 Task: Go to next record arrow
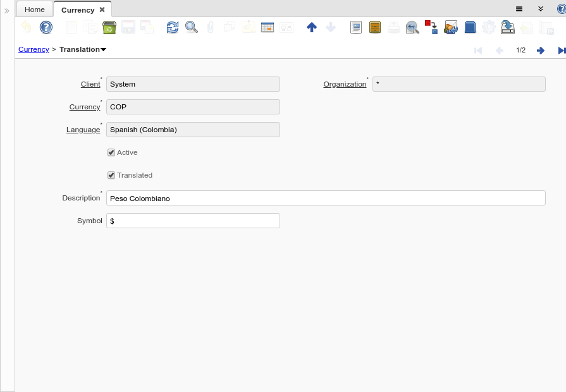click(541, 51)
